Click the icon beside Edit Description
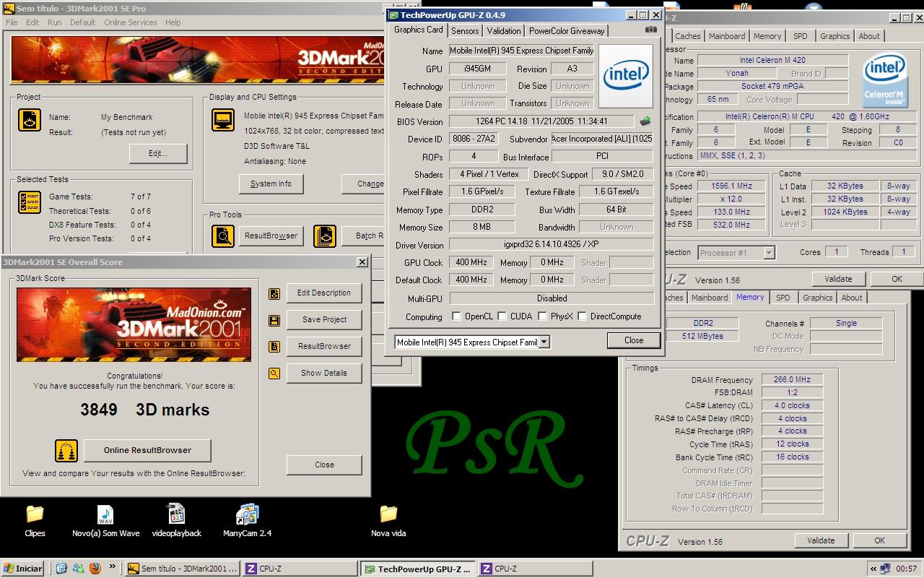This screenshot has width=924, height=578. tap(274, 293)
